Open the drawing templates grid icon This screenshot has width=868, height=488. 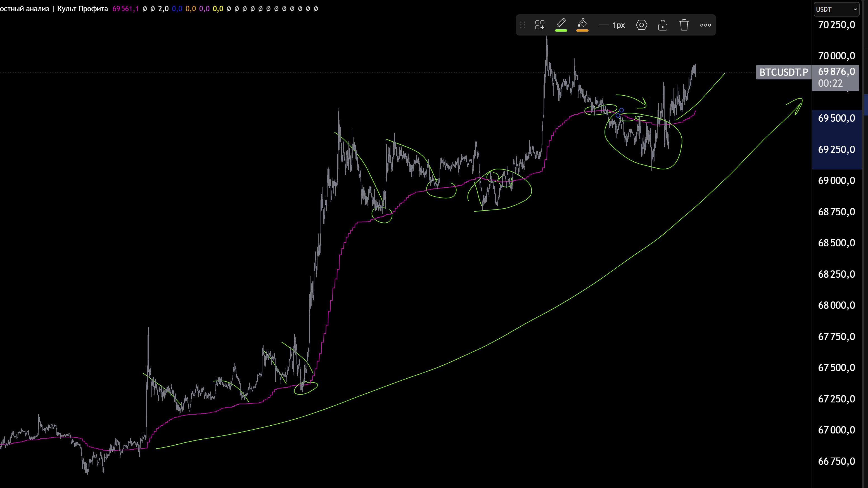point(540,25)
